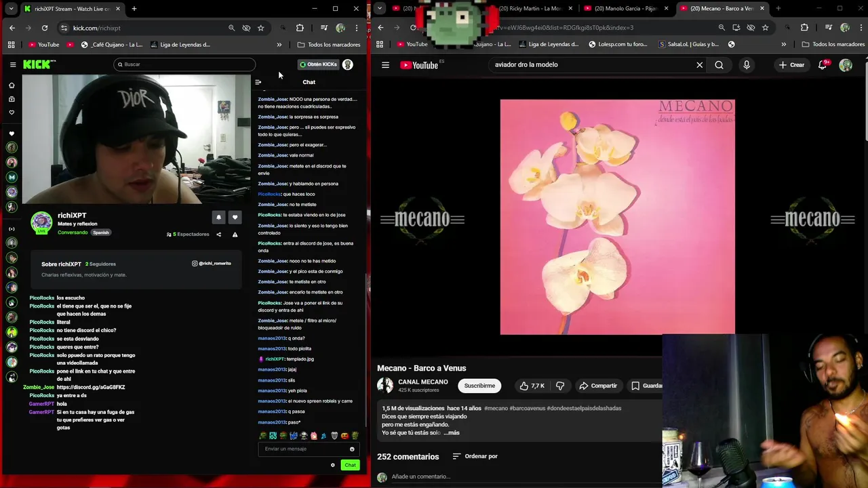Click 'Suscribirse' button for Canal Mecano

point(479,386)
